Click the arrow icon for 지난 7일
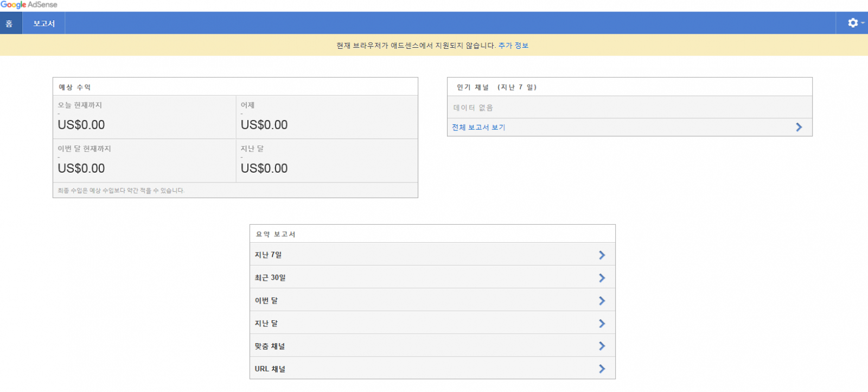The image size is (868, 392). 602,255
